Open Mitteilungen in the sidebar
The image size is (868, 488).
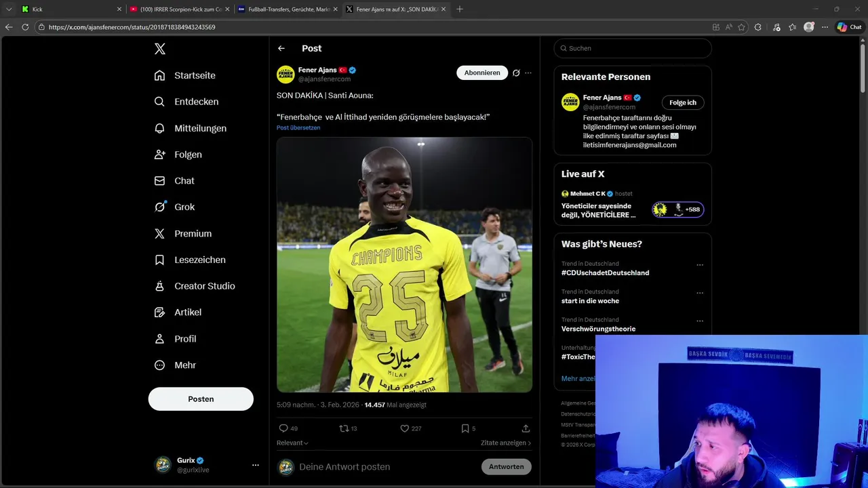coord(190,128)
